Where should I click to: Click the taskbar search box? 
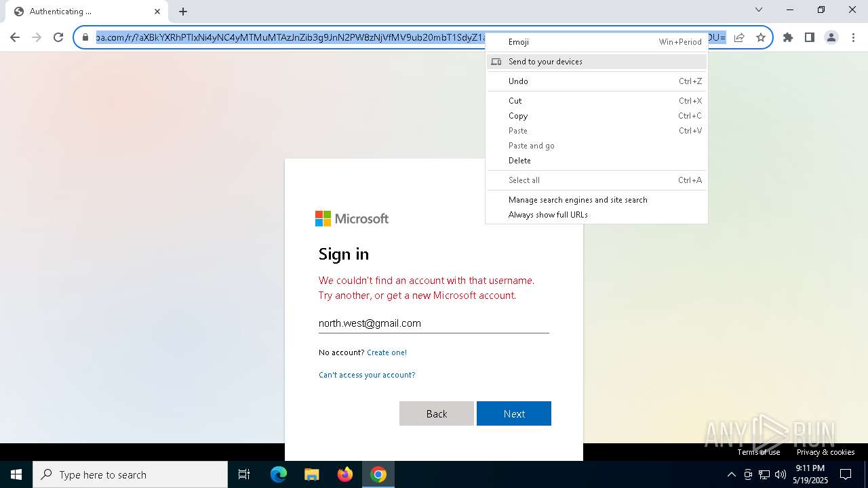tap(130, 474)
